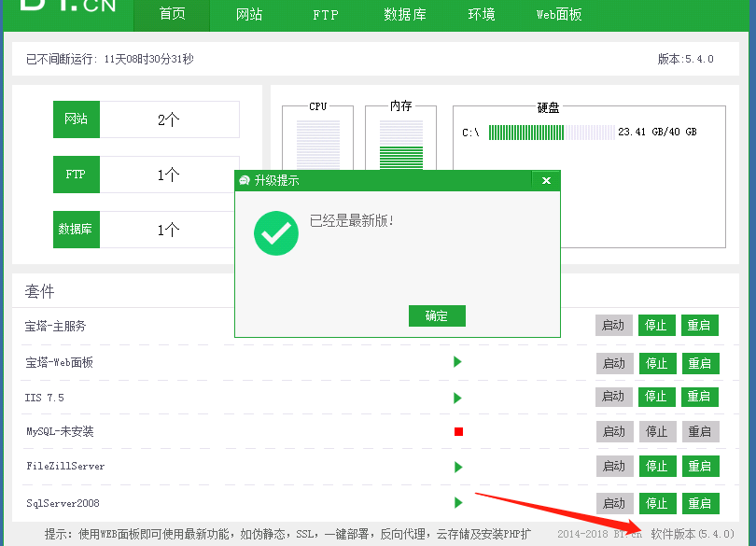756x546 pixels.
Task: Click the 已经是最新版! message text
Action: coord(352,221)
